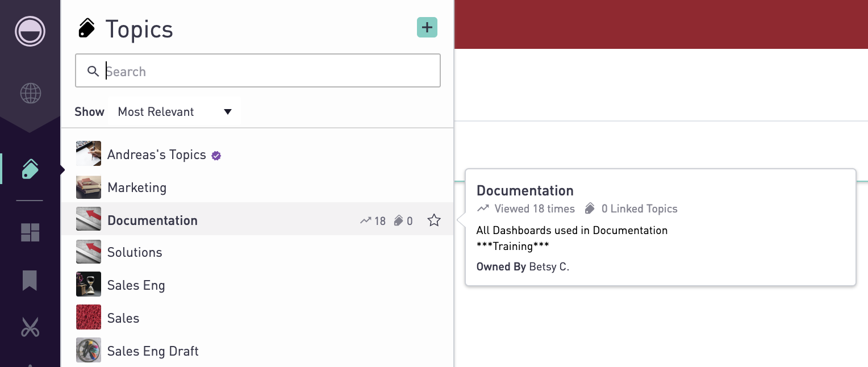The width and height of the screenshot is (868, 367).
Task: Click the verified badge next to Andreas's Topics
Action: click(x=216, y=155)
